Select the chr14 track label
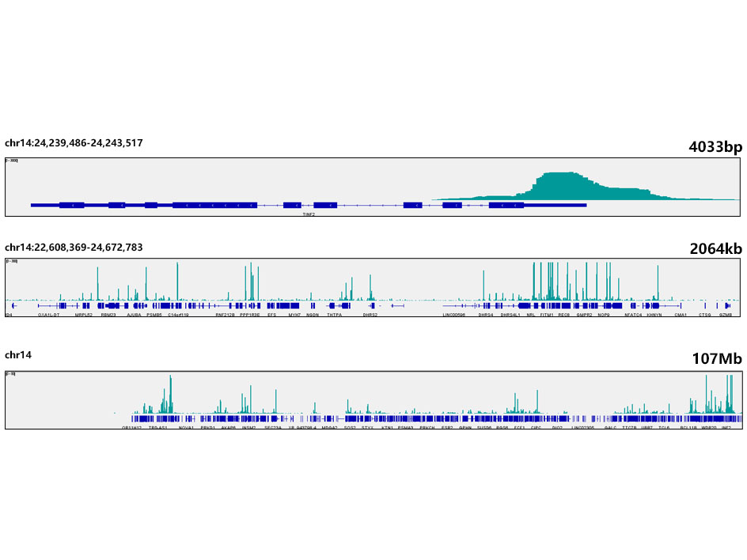 coord(19,355)
